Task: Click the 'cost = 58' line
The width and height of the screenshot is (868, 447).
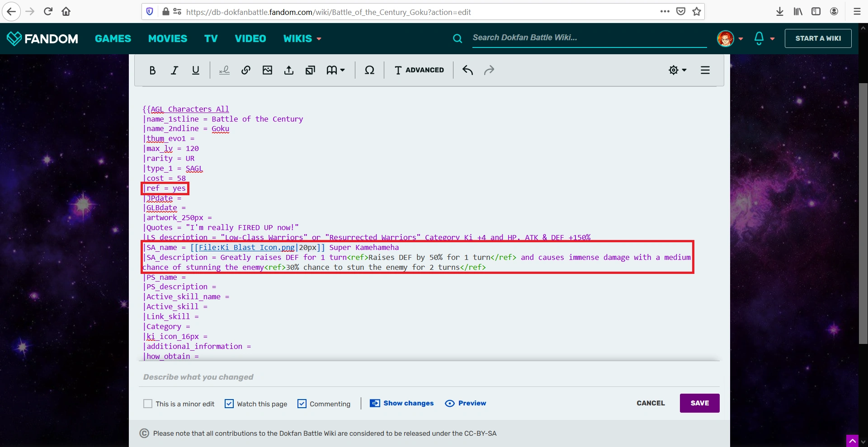Action: click(165, 179)
